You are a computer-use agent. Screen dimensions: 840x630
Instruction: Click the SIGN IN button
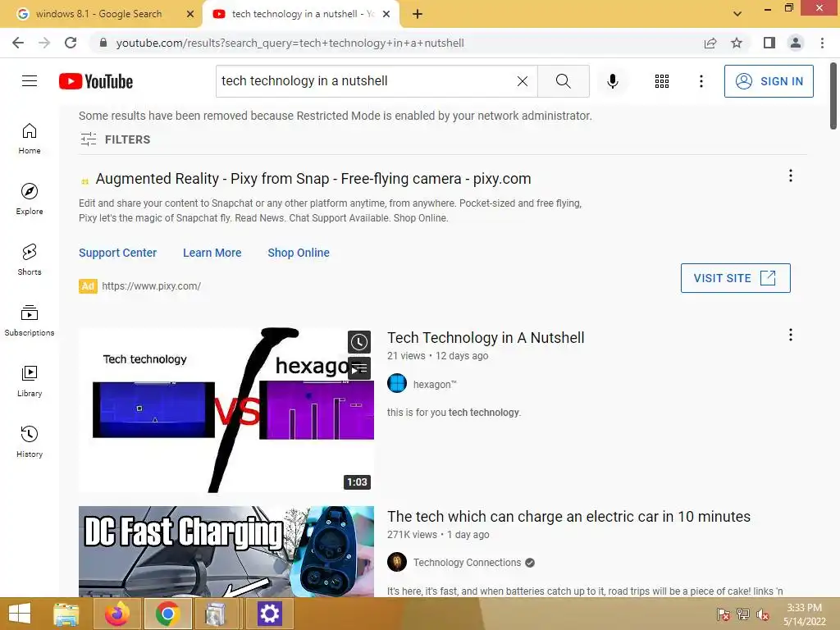tap(768, 81)
